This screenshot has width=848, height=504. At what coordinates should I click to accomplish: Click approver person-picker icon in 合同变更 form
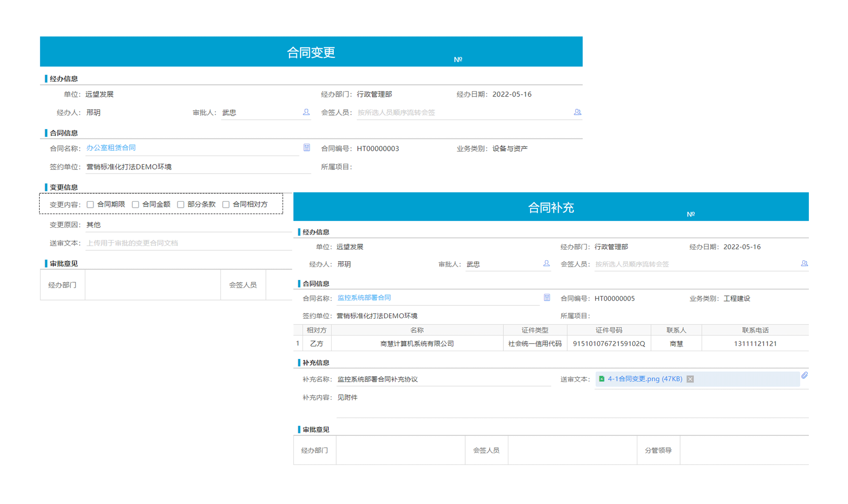click(x=306, y=112)
